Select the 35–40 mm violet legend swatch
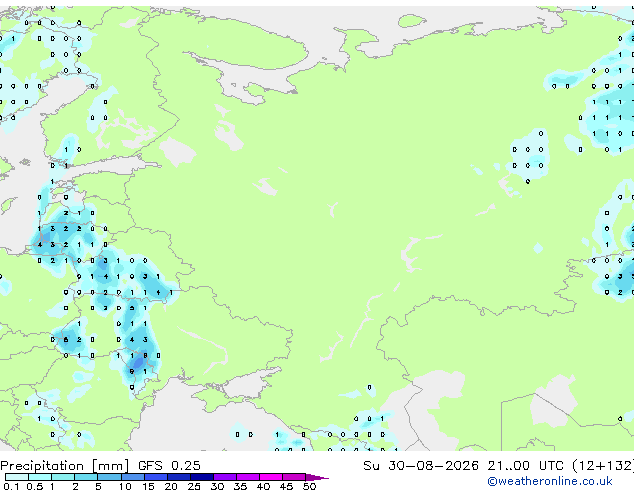The height and width of the screenshot is (490, 634). pyautogui.click(x=247, y=477)
